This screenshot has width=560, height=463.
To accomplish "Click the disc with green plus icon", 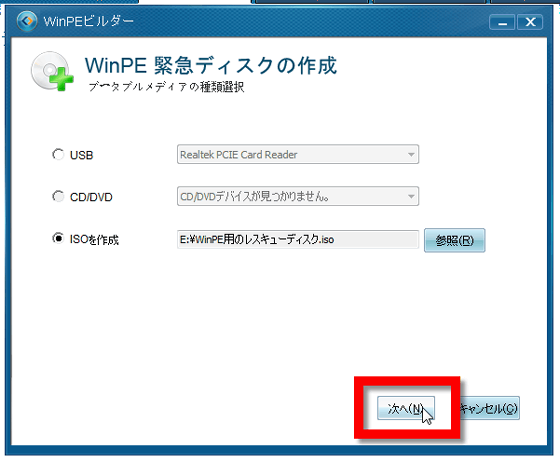I will point(52,71).
